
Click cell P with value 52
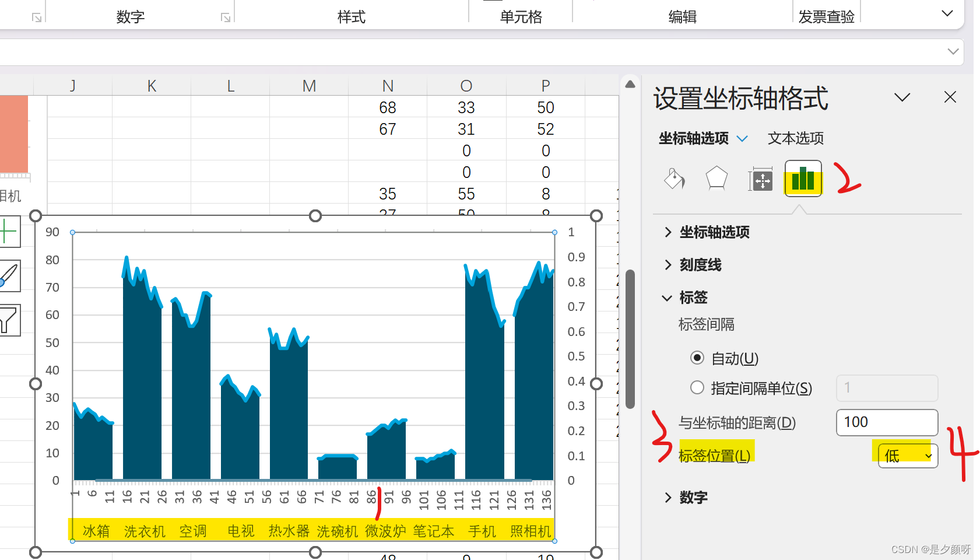[x=546, y=129]
